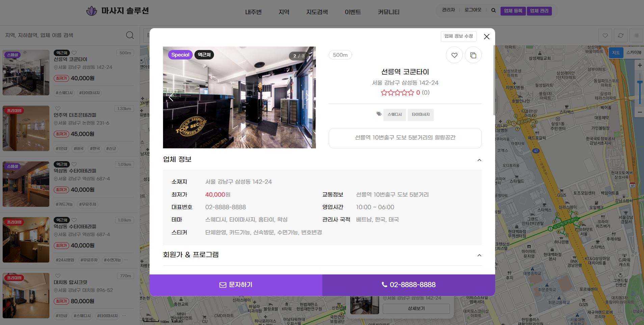644x325 pixels.
Task: Open the 지도검색 menu
Action: point(317,12)
